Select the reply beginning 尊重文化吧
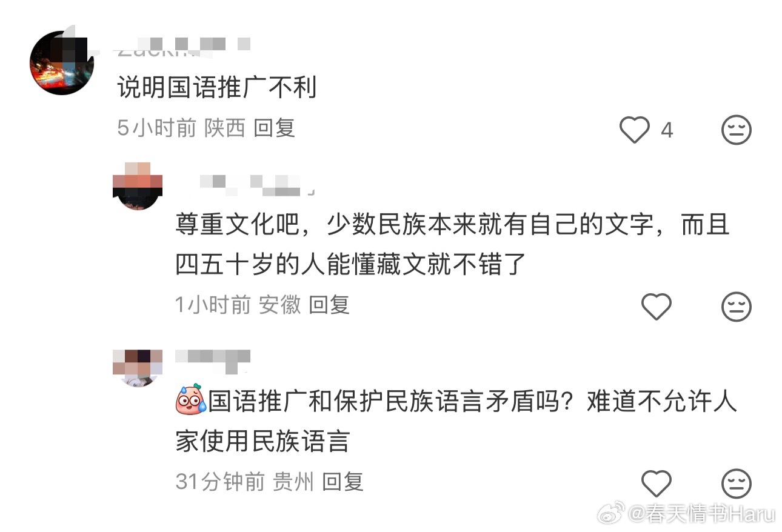Image resolution: width=782 pixels, height=532 pixels. pos(453,245)
